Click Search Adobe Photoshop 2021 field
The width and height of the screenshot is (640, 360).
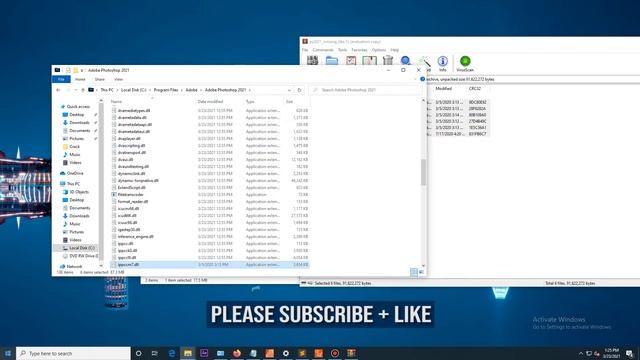tap(365, 90)
